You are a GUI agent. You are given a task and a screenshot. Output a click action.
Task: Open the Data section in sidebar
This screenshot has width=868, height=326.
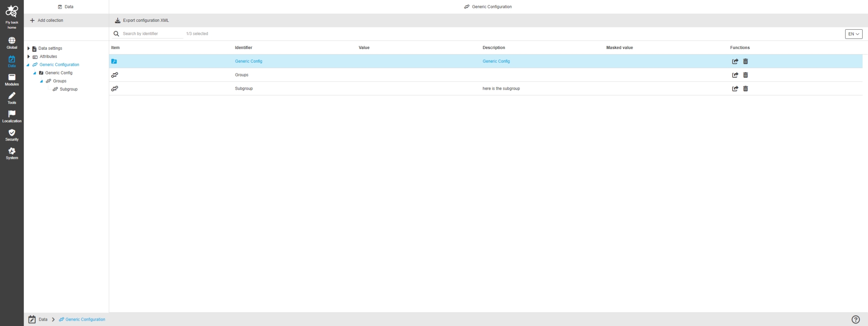[x=12, y=62]
